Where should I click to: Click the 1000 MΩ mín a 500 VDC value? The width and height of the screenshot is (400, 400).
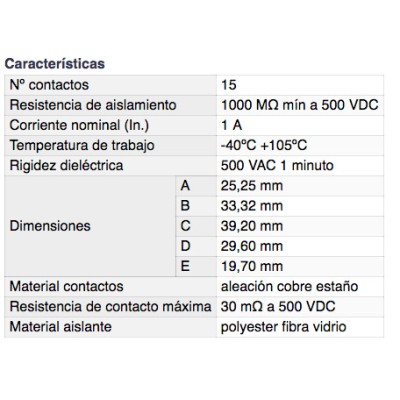(300, 105)
